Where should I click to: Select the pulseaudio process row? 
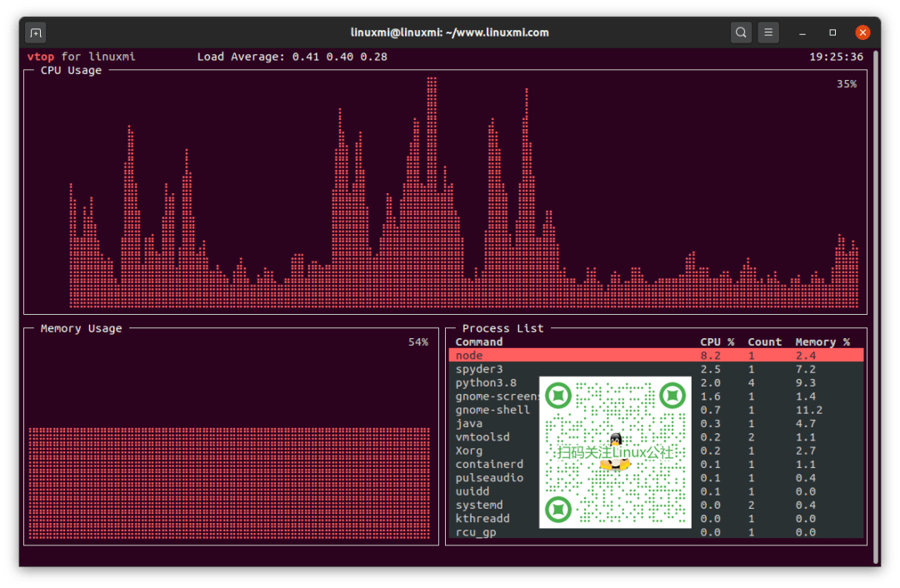point(489,478)
